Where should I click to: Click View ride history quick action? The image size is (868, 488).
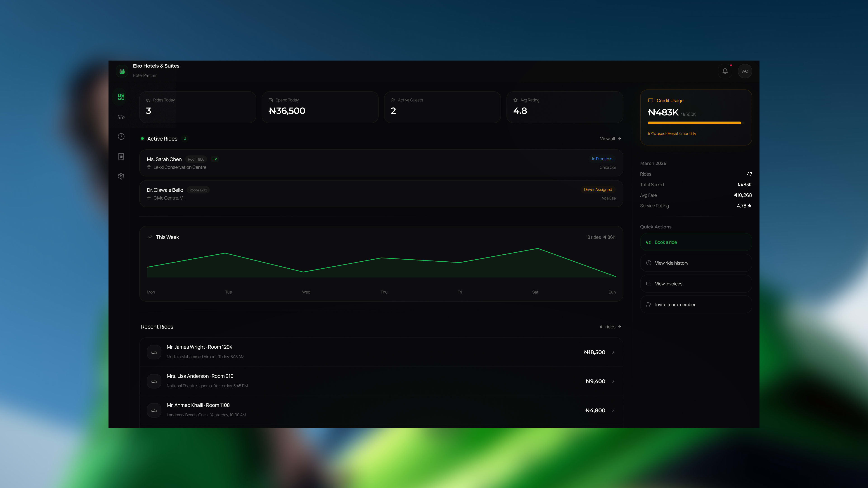[696, 263]
